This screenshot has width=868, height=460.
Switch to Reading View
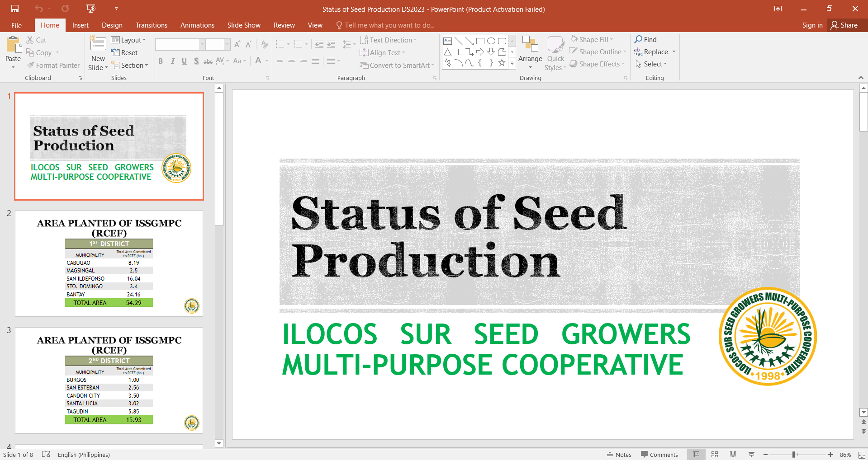pos(733,455)
